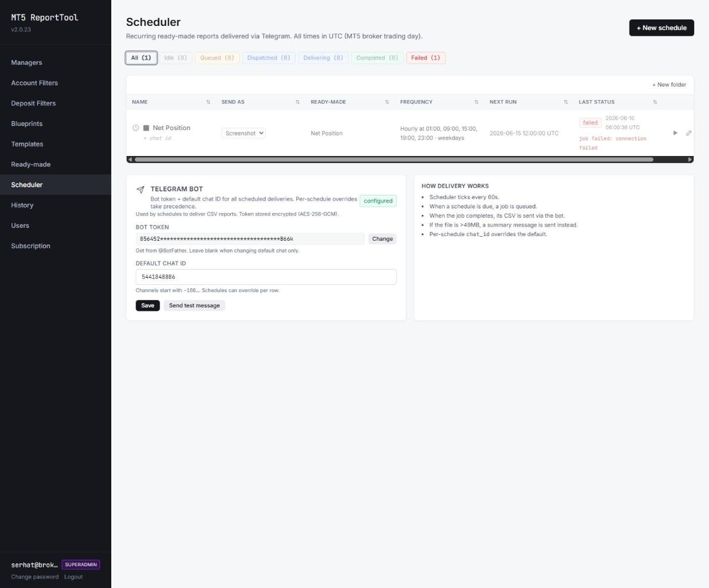
Task: Sort by the NAME column sort icon
Action: tap(208, 102)
